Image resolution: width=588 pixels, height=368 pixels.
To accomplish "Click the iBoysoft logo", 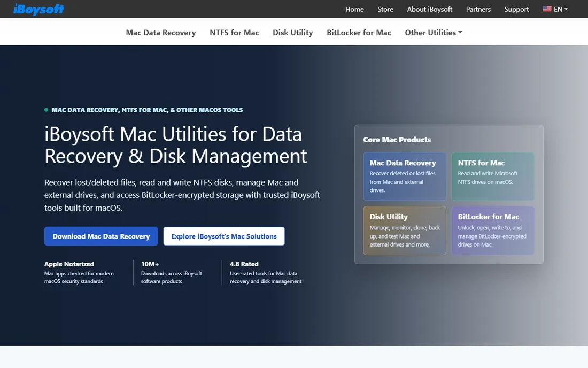I will tap(38, 9).
